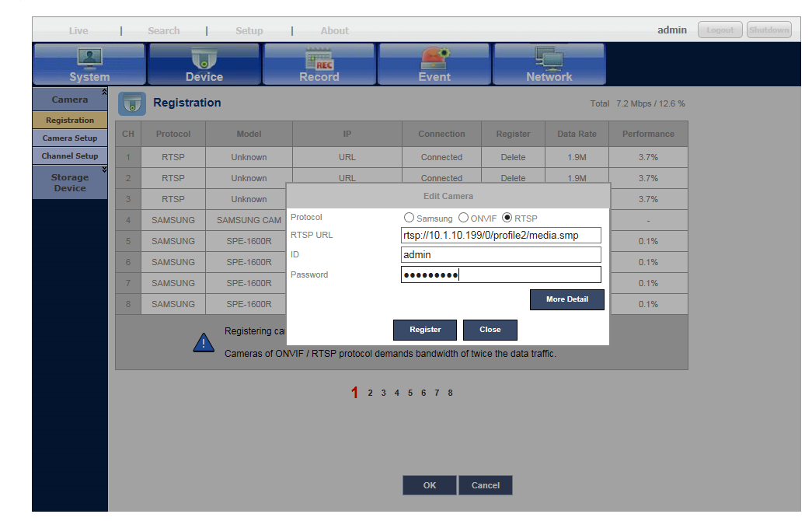Click the URL cell of channel 1

[347, 157]
